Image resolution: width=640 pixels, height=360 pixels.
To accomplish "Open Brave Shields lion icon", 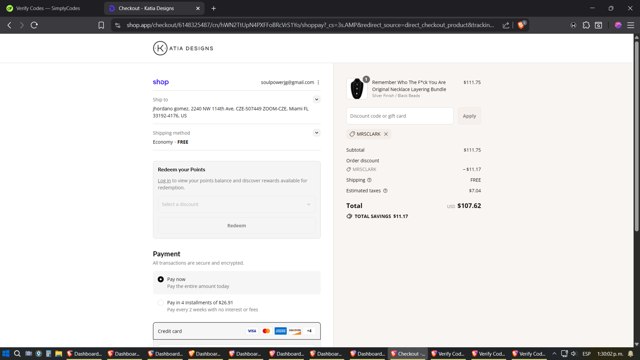I will (521, 25).
